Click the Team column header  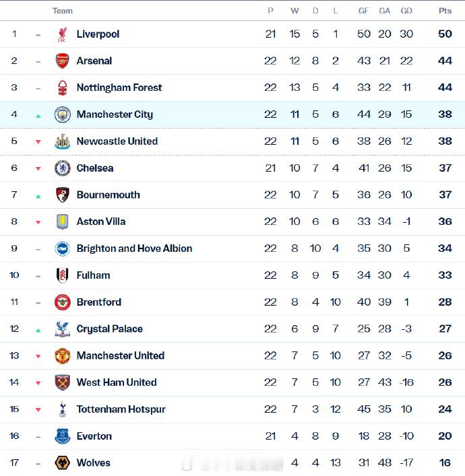(x=62, y=11)
